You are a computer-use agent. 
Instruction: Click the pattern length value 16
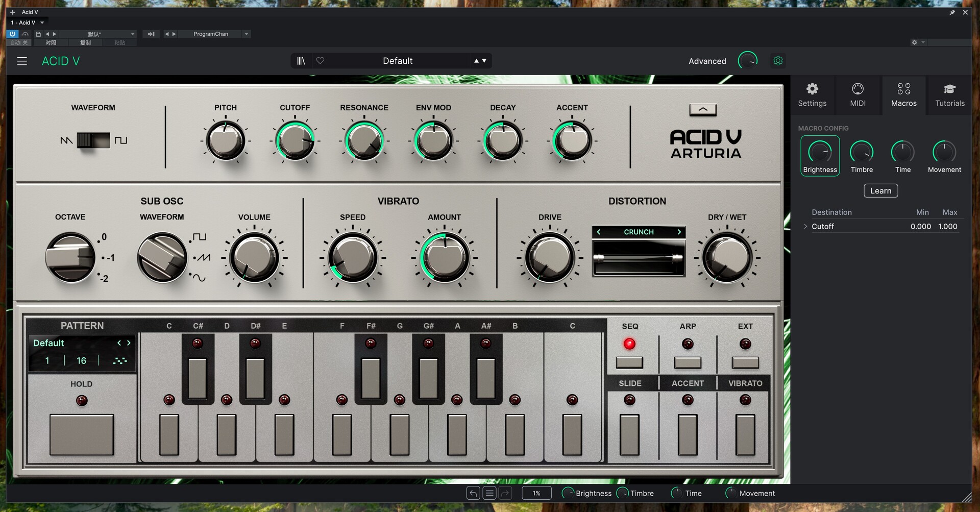(81, 360)
